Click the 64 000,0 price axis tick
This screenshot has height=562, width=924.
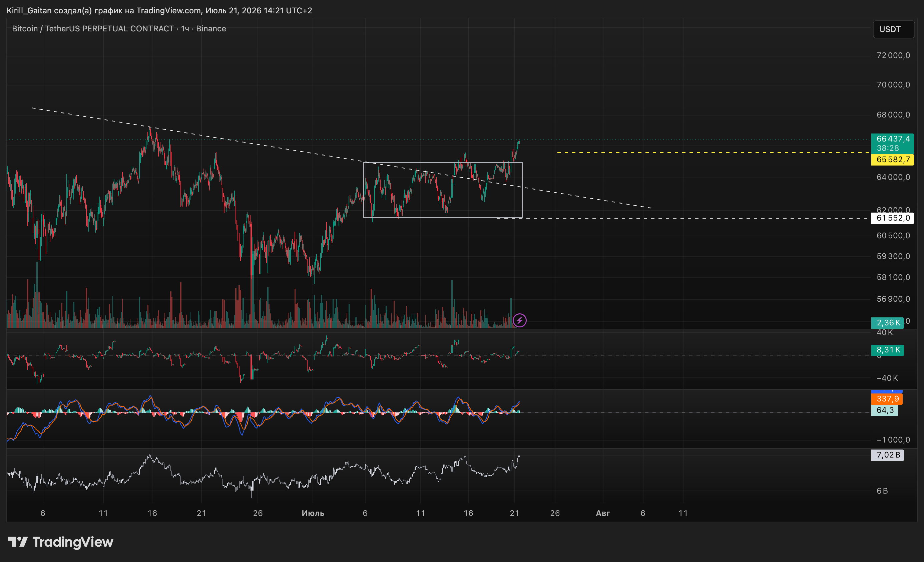click(x=893, y=177)
